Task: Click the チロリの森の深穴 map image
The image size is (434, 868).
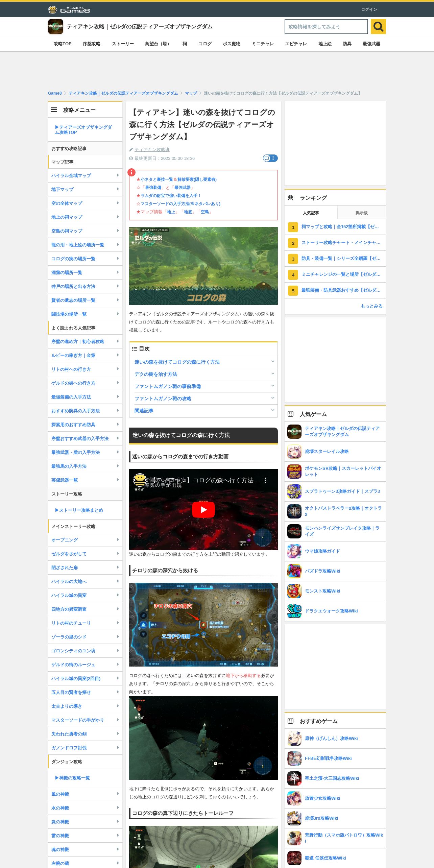Action: [x=203, y=625]
